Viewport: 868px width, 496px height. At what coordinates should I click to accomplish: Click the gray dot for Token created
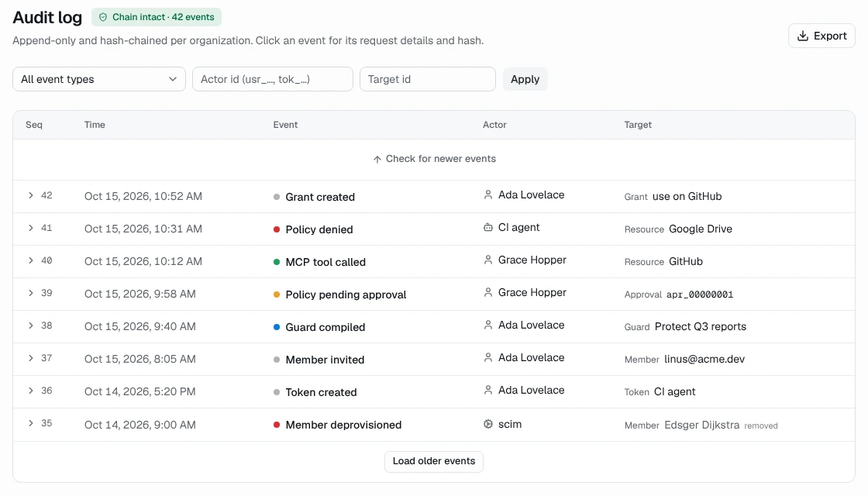[277, 392]
